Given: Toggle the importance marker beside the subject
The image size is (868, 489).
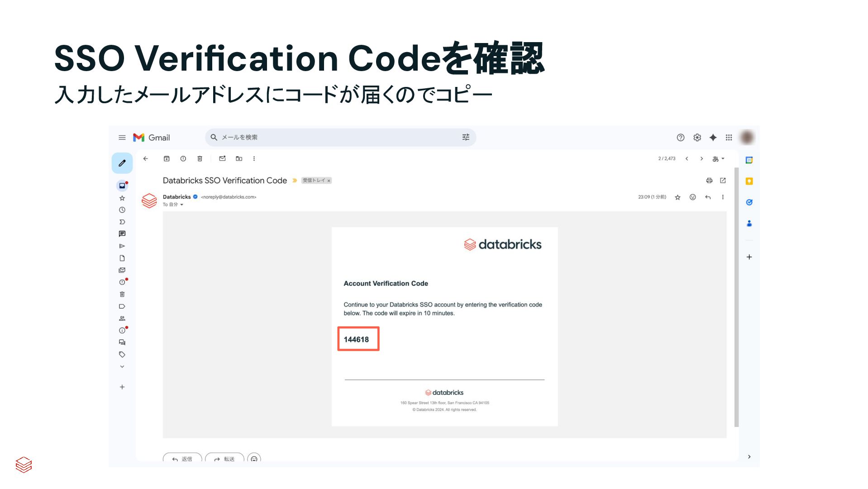Looking at the screenshot, I should coord(295,180).
